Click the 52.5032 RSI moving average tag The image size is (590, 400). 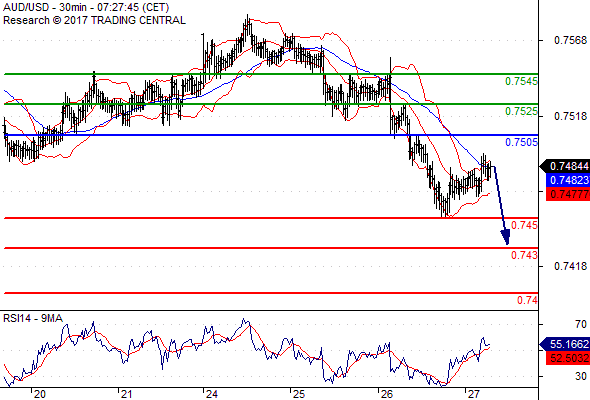pos(568,358)
